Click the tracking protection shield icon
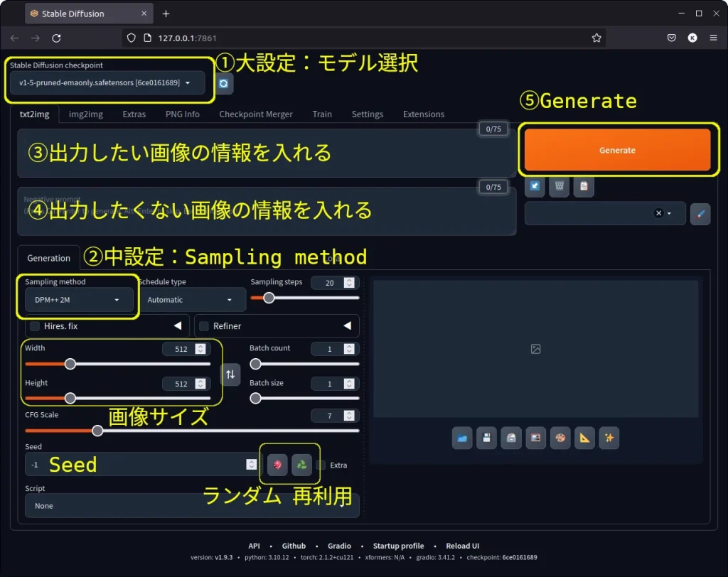This screenshot has width=728, height=577. (x=132, y=38)
